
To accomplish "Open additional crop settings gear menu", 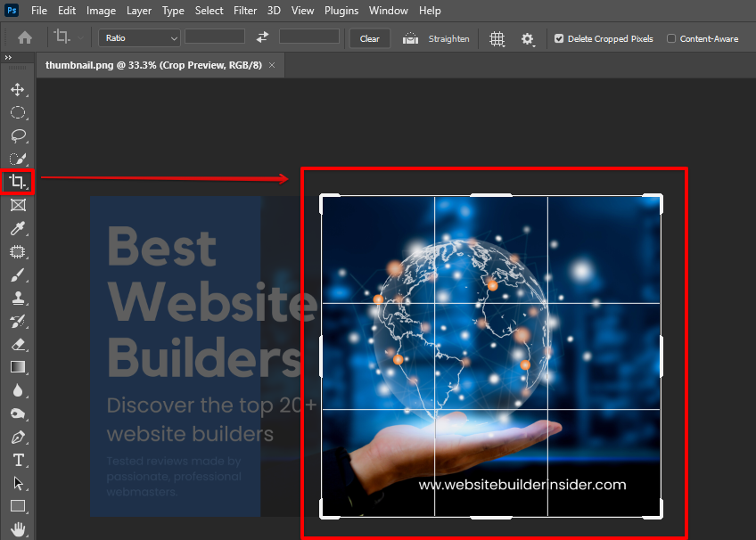I will [528, 38].
